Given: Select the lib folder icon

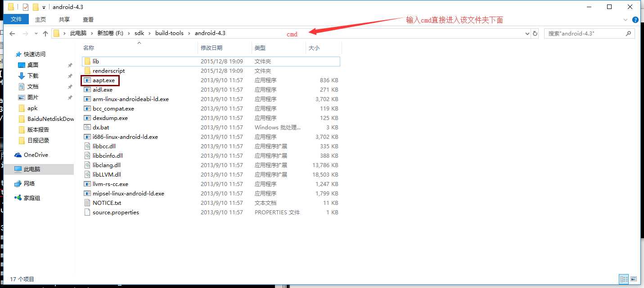Looking at the screenshot, I should click(x=87, y=61).
